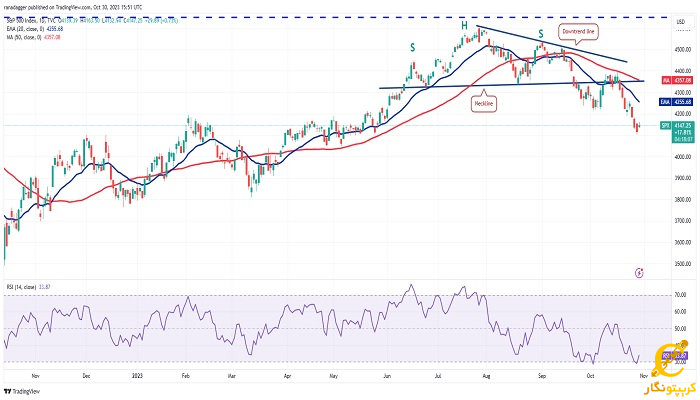Click the EMA legend value 4355.68
The width and height of the screenshot is (700, 400).
coord(57,29)
